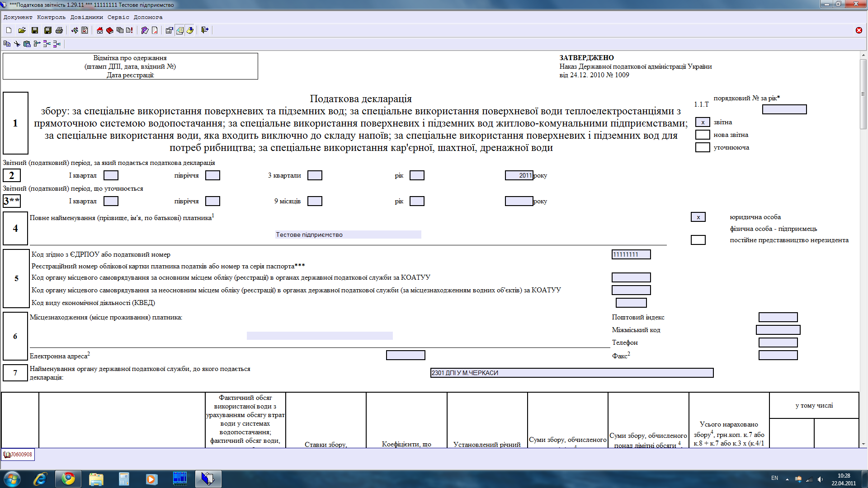The width and height of the screenshot is (868, 488).
Task: Select the J0600908 document tab at bottom
Action: click(x=19, y=455)
